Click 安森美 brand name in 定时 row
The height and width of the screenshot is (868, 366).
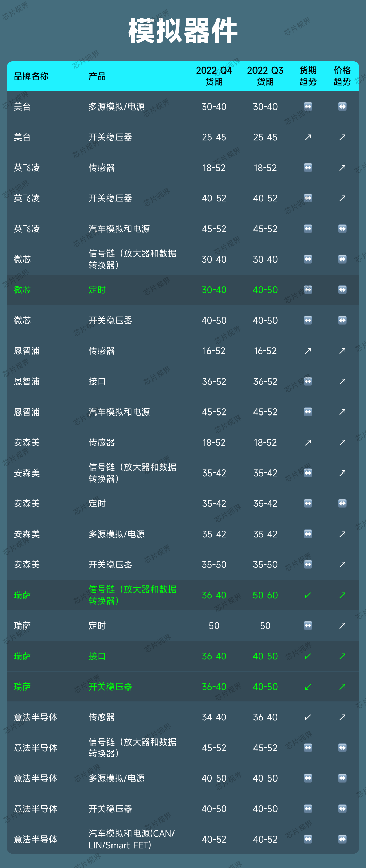point(27,503)
